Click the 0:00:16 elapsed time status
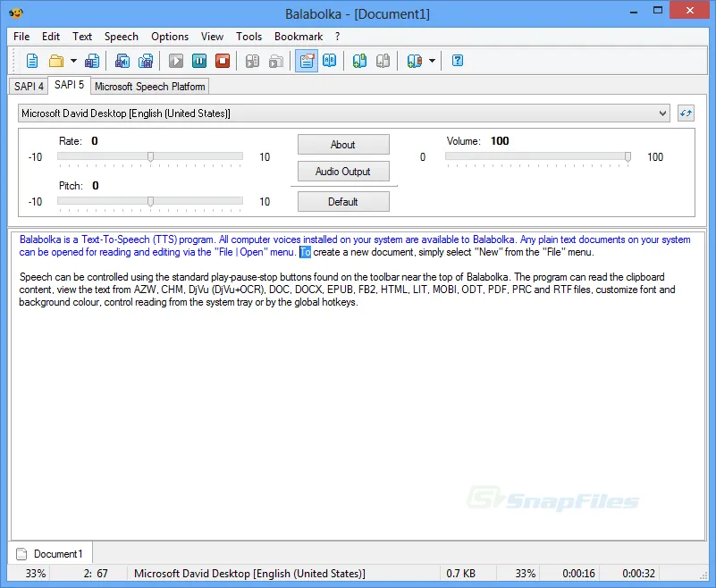The height and width of the screenshot is (588, 716). pos(578,574)
